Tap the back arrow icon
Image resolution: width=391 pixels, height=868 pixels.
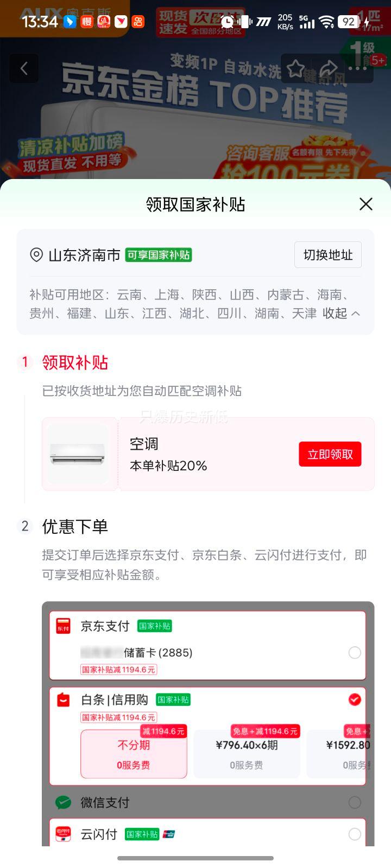[x=24, y=68]
